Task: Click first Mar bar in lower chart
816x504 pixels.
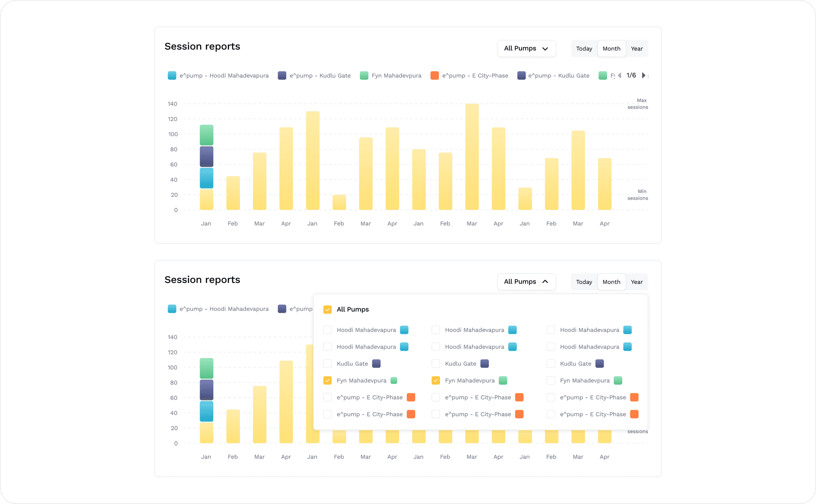Action: point(260,415)
